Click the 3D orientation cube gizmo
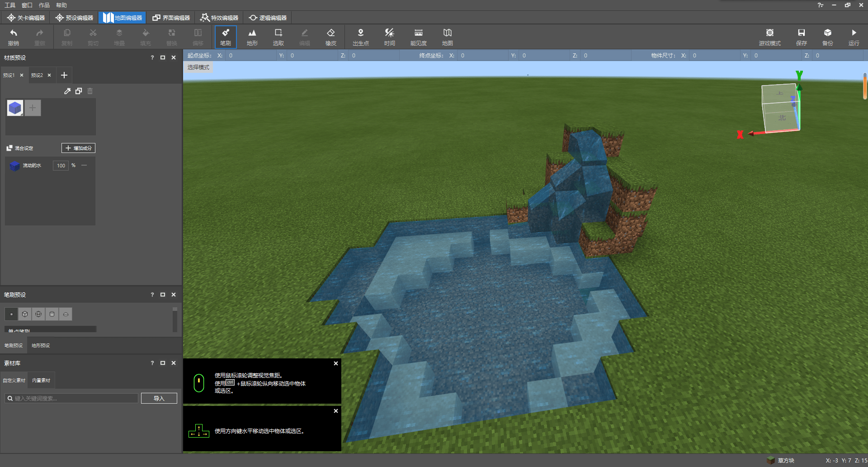The image size is (868, 467). click(780, 108)
